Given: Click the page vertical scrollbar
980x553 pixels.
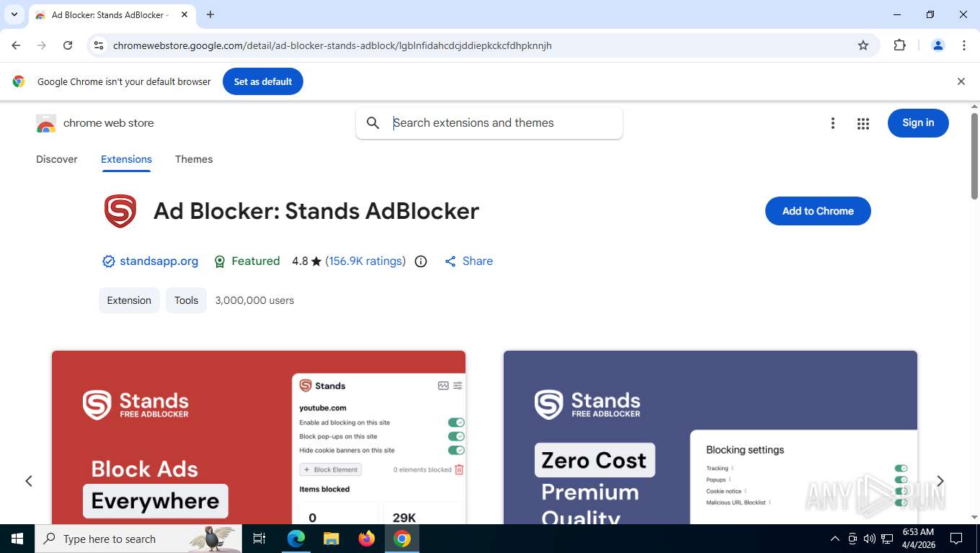Looking at the screenshot, I should [x=974, y=156].
